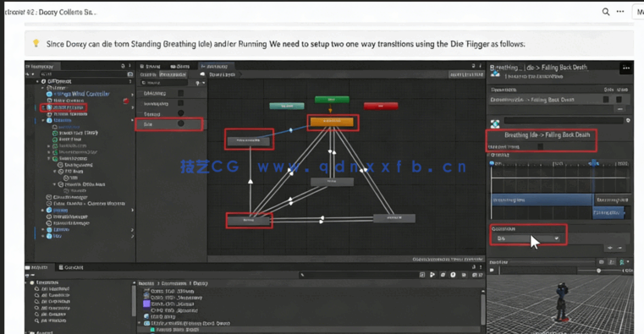This screenshot has width=644, height=334.
Task: Open the Die condition dropdown
Action: (x=527, y=238)
